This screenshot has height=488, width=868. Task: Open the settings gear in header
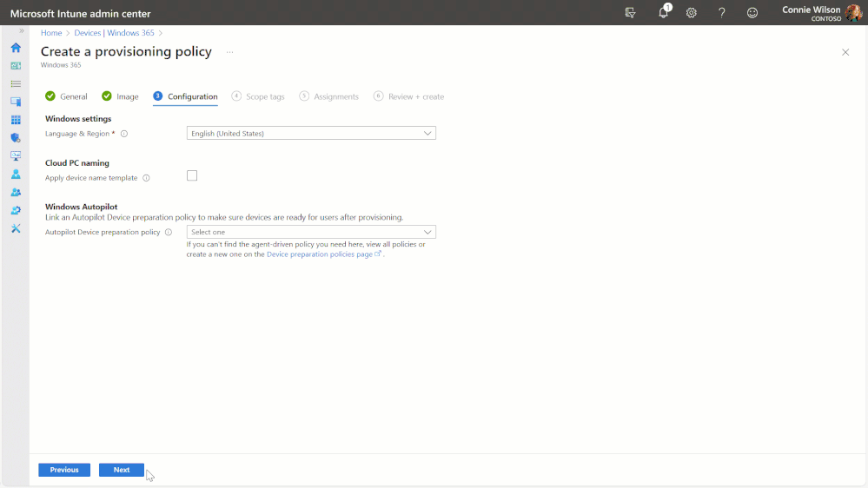pos(692,13)
